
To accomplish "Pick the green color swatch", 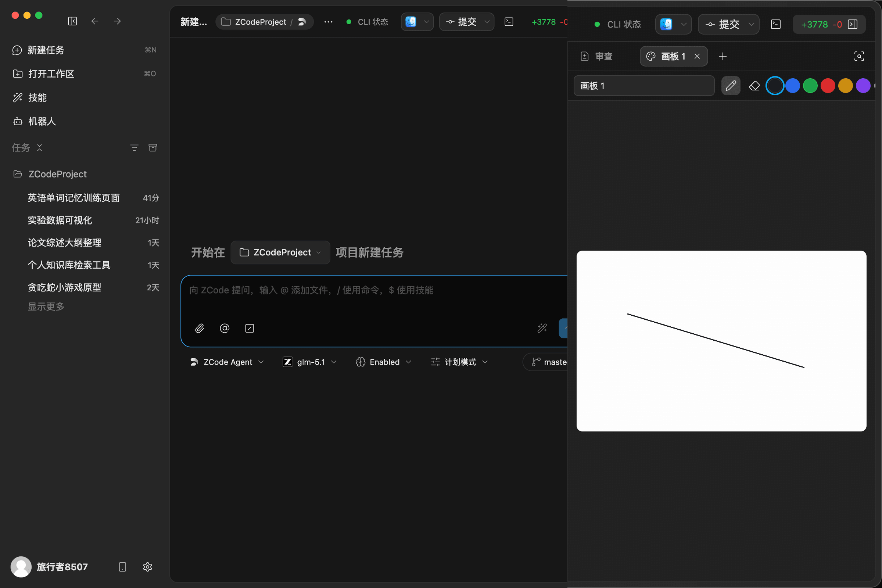I will coord(810,86).
